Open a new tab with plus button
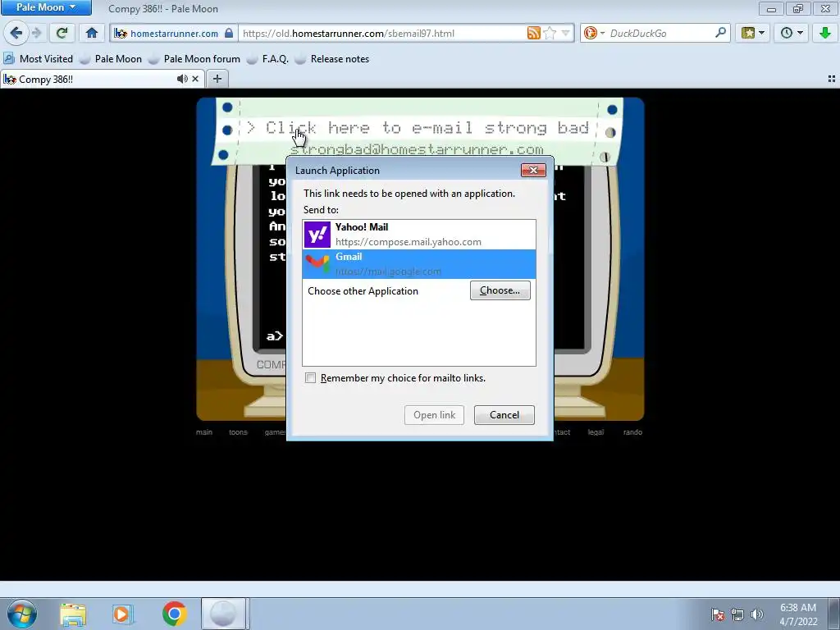 [217, 79]
